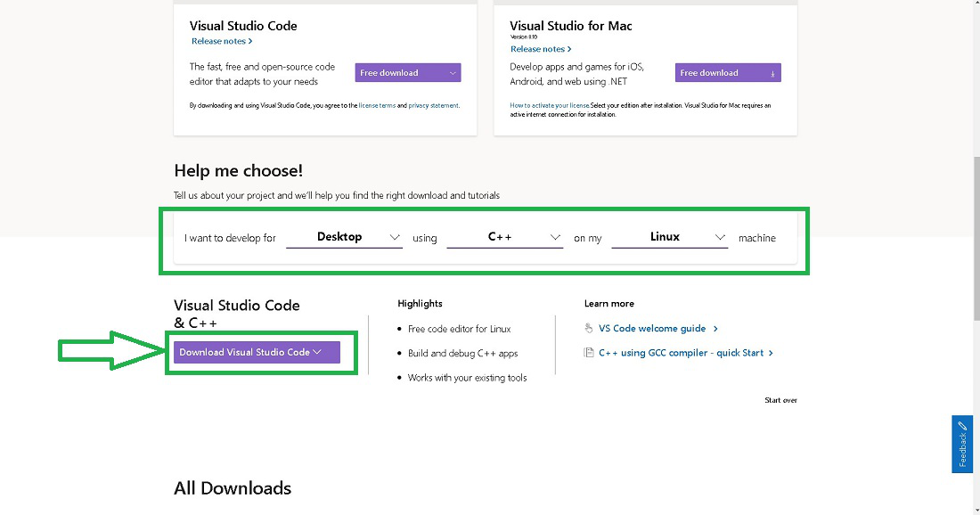Open the Feedback side tab
The image size is (980, 515).
[962, 444]
